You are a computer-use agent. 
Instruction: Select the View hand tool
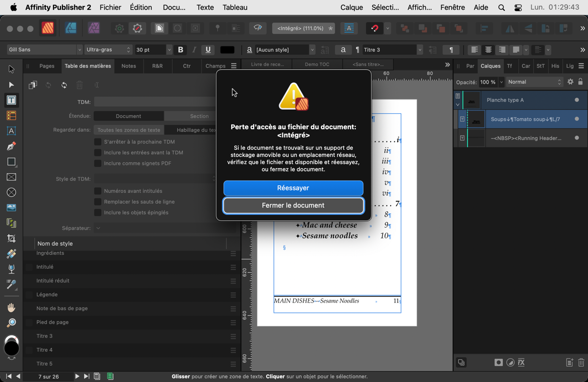pyautogui.click(x=11, y=308)
